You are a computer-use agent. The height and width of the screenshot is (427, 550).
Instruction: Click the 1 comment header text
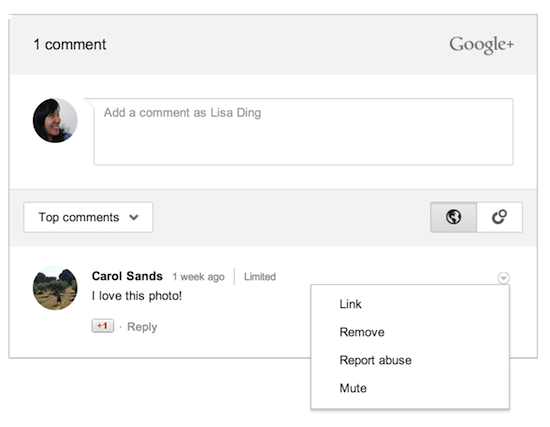pos(69,45)
